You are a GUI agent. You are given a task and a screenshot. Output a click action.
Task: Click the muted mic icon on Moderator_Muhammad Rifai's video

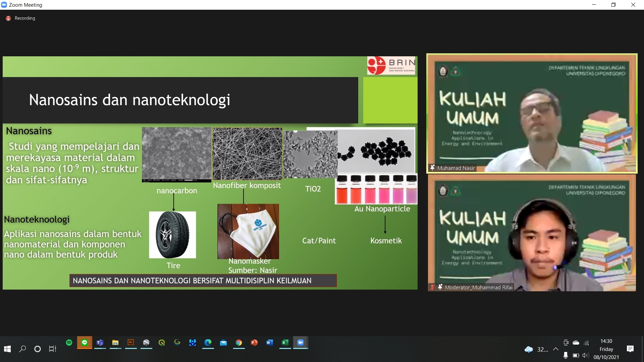(432, 287)
